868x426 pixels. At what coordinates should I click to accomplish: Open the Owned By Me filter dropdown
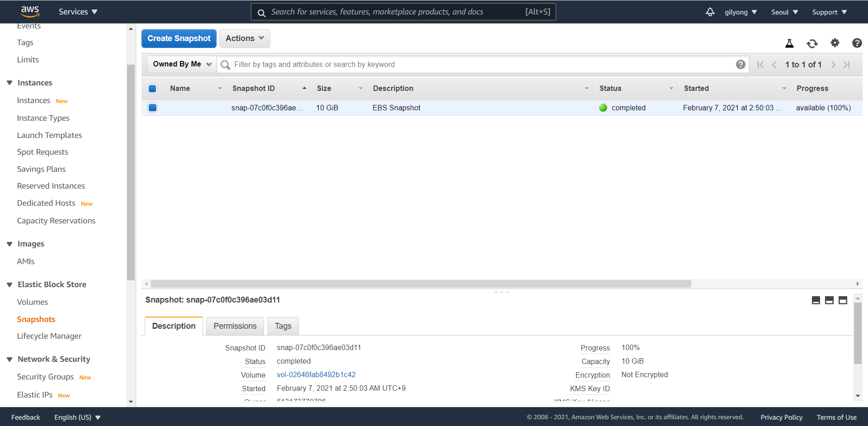pos(182,64)
